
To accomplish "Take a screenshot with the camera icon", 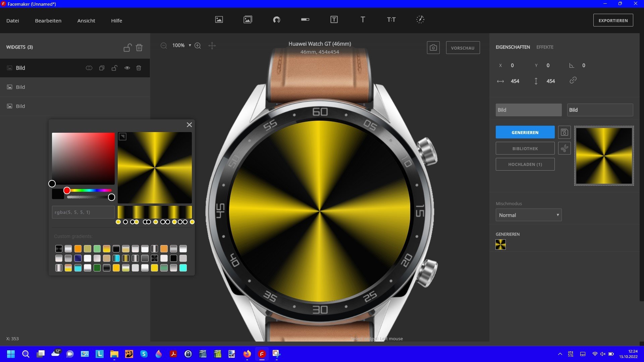I will [x=433, y=48].
